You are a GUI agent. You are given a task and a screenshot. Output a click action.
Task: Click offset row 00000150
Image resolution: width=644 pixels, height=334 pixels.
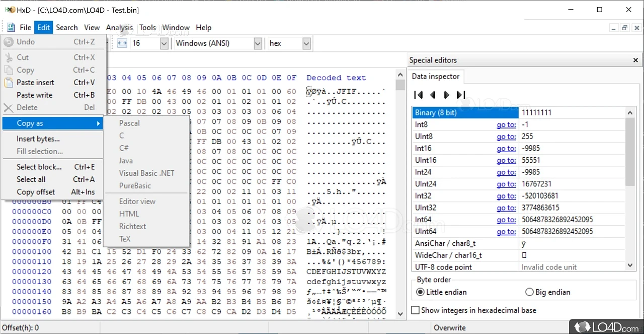pyautogui.click(x=32, y=301)
